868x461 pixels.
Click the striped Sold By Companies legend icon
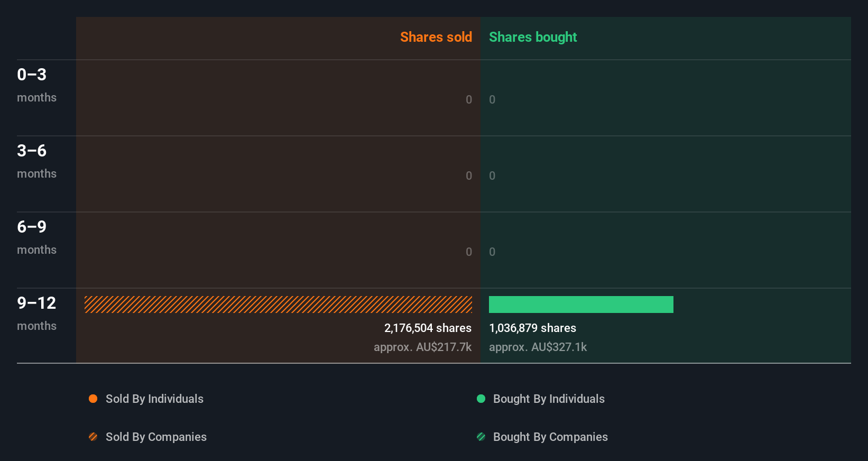[93, 437]
